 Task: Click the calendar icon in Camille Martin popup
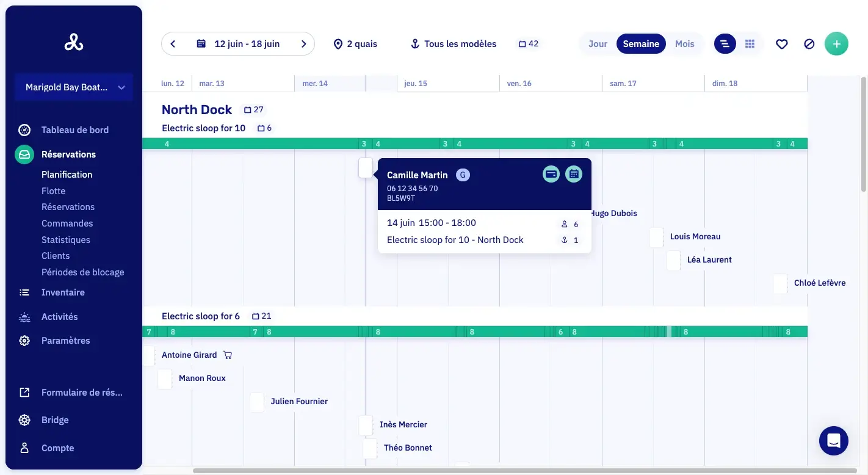tap(574, 174)
